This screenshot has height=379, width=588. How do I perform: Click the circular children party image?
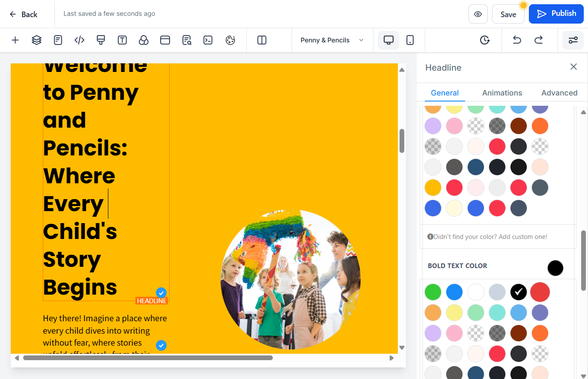(x=291, y=280)
